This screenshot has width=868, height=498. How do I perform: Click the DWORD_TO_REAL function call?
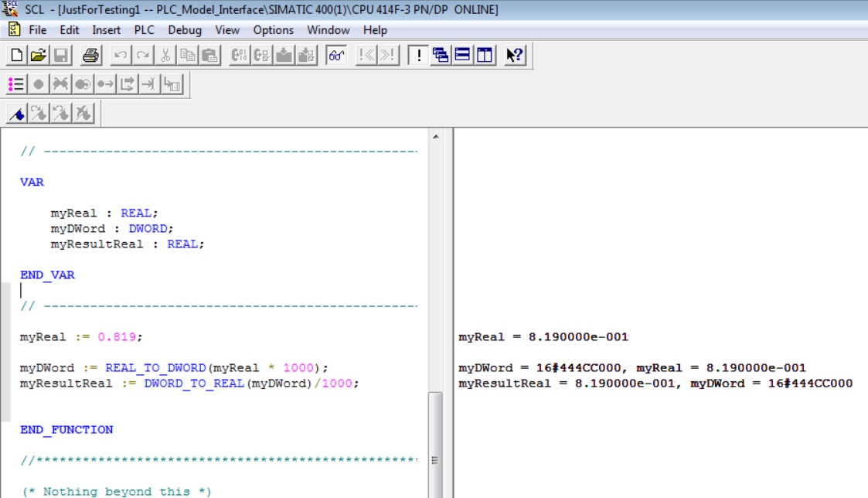194,384
